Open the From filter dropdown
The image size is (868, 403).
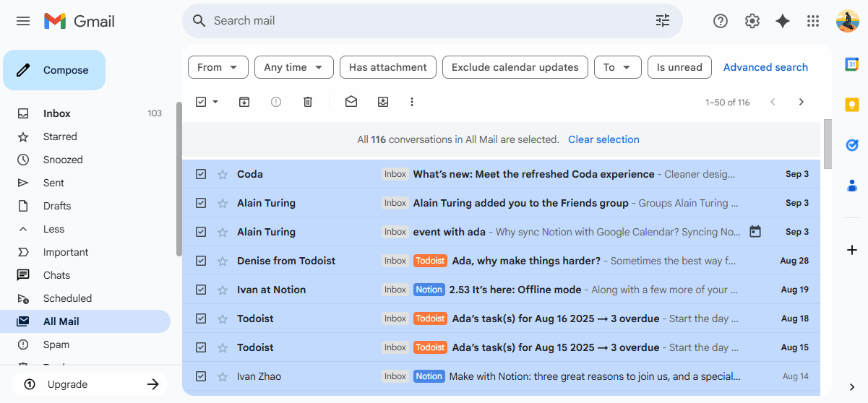pyautogui.click(x=218, y=67)
